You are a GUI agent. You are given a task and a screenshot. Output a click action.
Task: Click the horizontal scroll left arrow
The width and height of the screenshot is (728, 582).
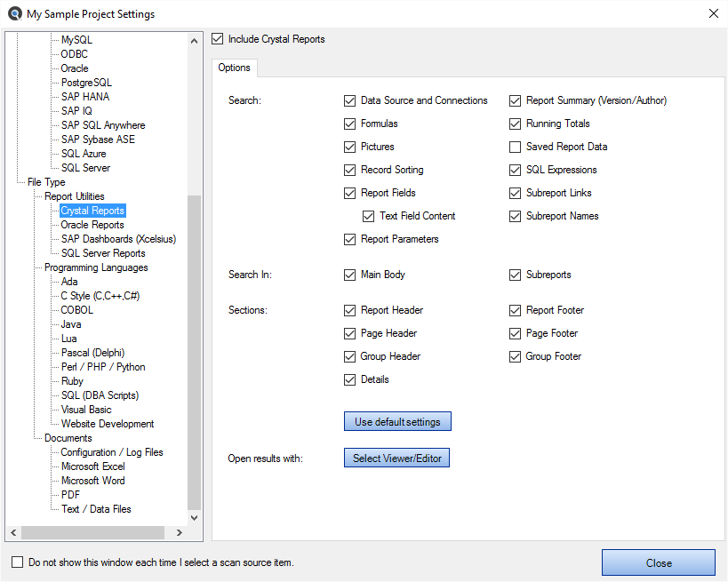coord(13,532)
